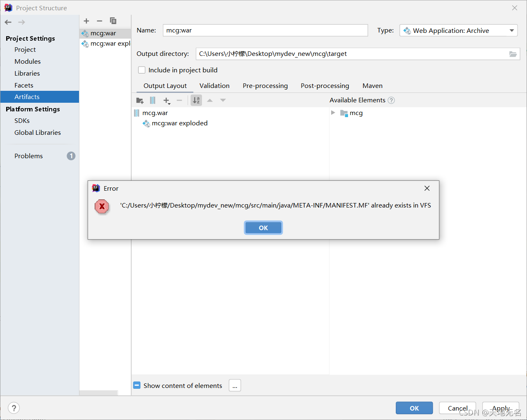Click the Cancel button
Viewport: 527px width, 420px height.
click(457, 408)
